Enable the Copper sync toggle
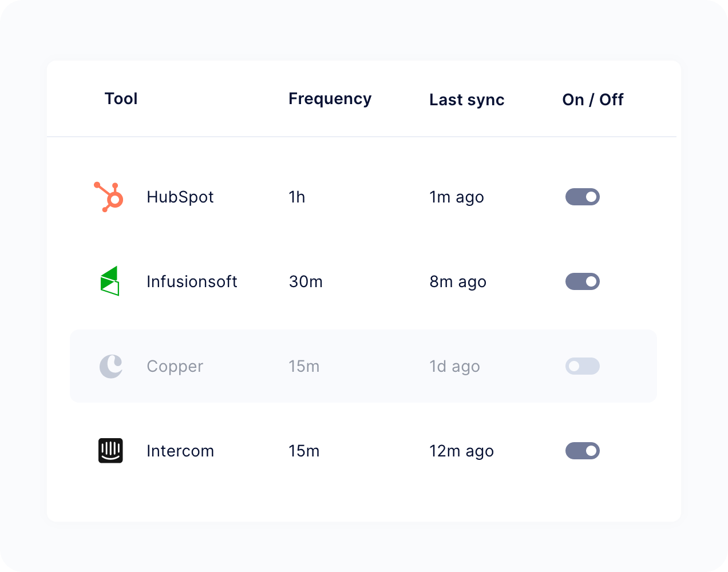728x572 pixels. click(x=583, y=366)
